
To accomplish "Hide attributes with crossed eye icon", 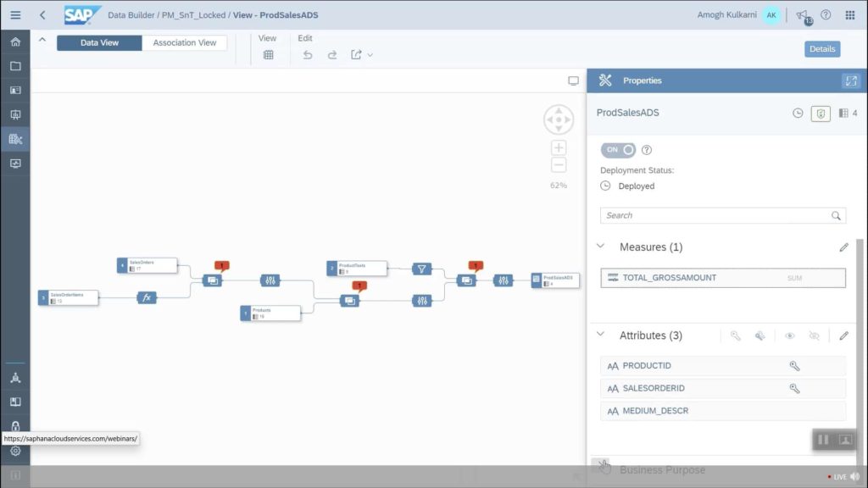I will point(814,335).
